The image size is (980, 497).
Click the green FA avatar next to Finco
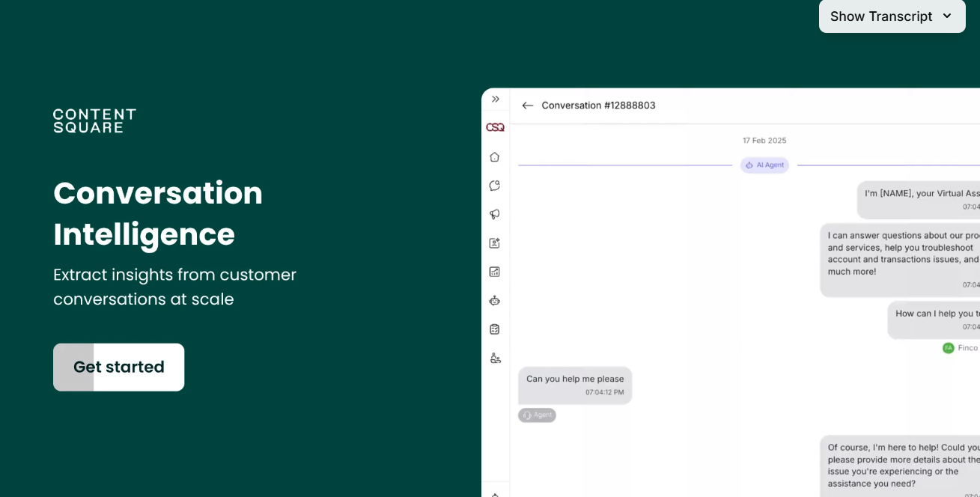tap(949, 348)
